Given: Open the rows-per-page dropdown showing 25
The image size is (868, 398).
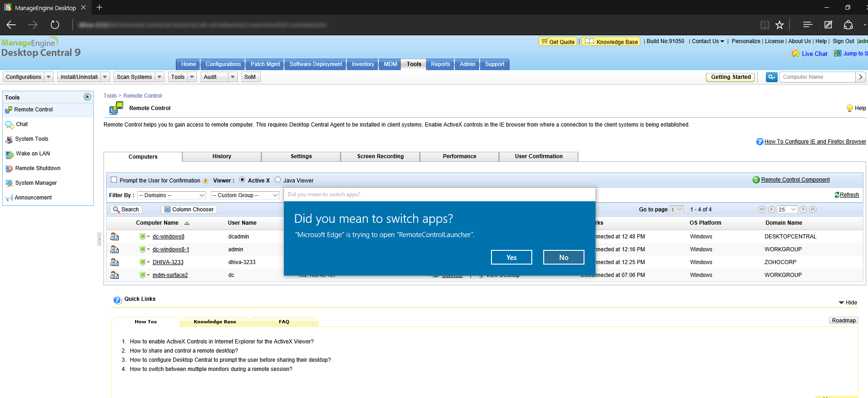Looking at the screenshot, I should click(x=787, y=210).
